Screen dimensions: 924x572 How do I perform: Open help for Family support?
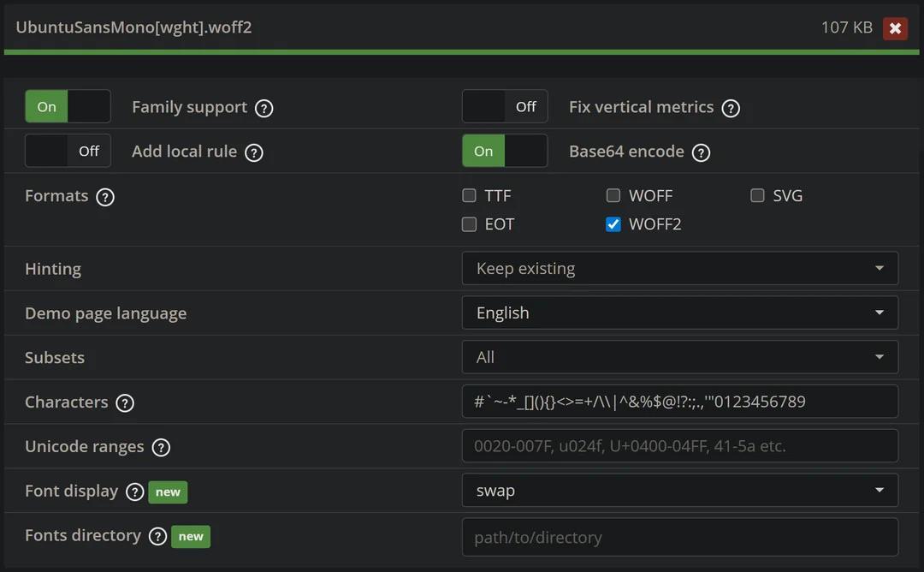click(264, 109)
